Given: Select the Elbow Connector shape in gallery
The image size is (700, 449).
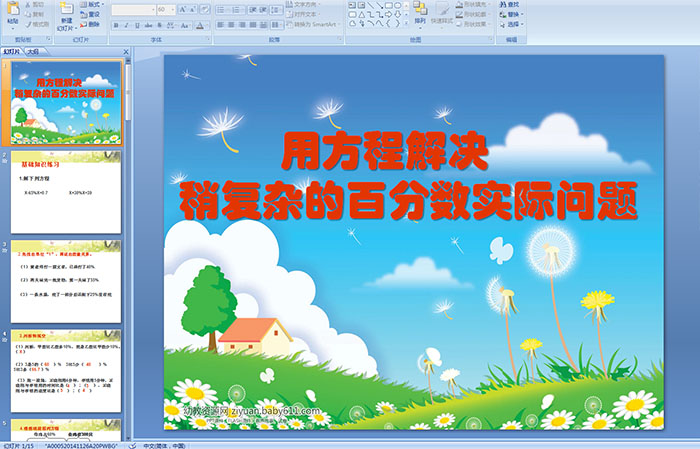Looking at the screenshot, I should [371, 15].
